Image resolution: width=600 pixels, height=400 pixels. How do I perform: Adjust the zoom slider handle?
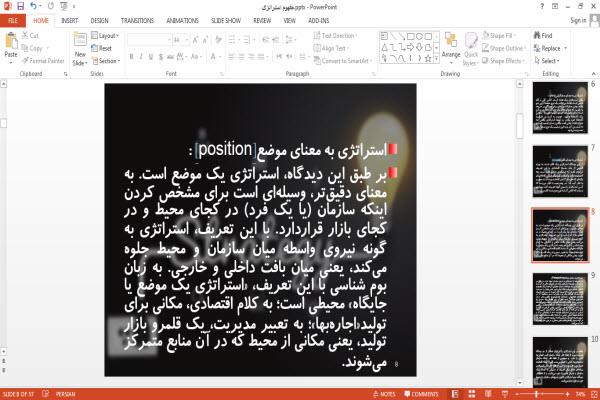coord(537,394)
